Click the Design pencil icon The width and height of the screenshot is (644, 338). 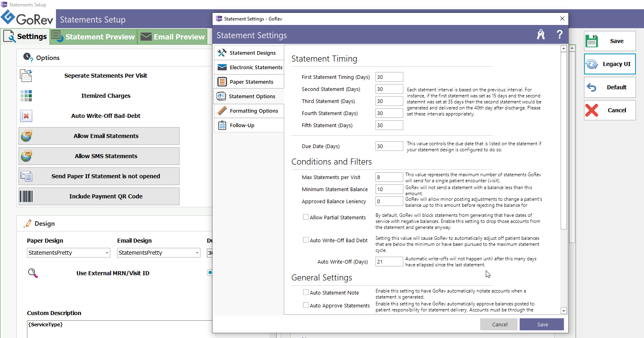click(28, 223)
